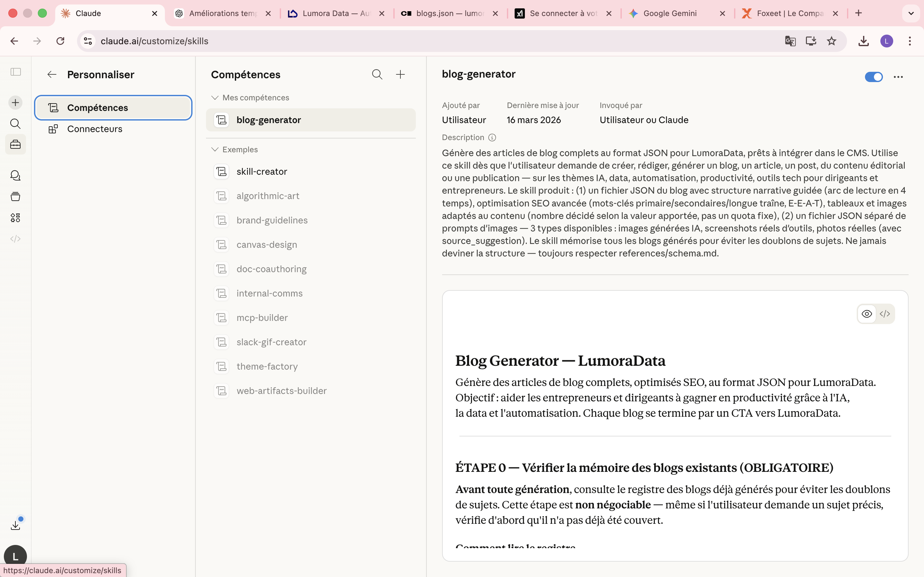Click the back arrow beside Personnaliser

[52, 74]
